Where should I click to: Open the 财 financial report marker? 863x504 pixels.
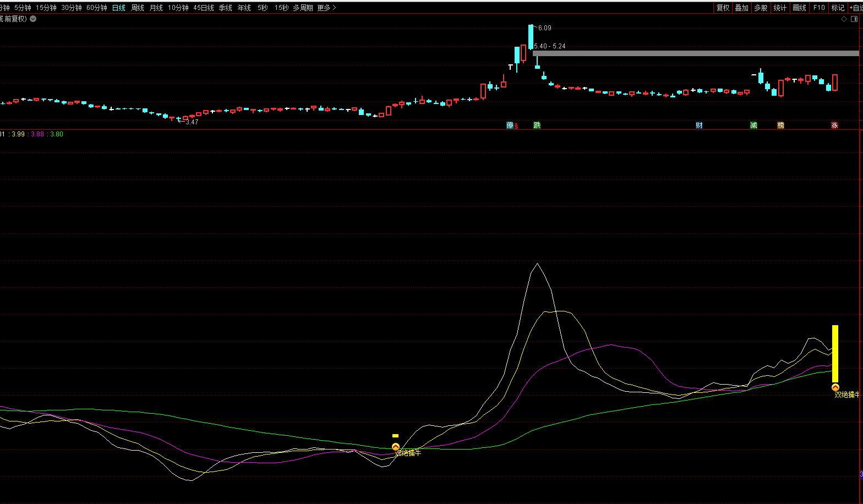699,125
